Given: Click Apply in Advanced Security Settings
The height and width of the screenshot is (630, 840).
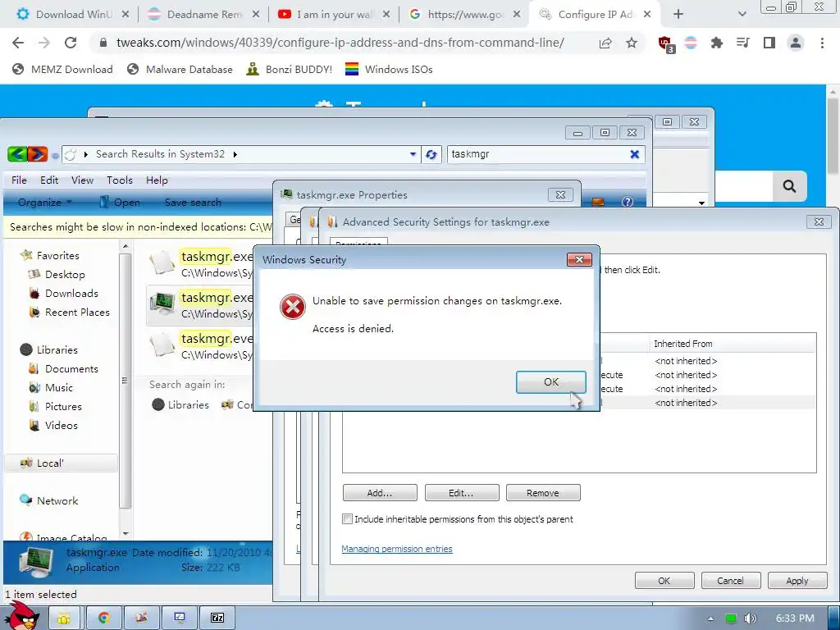Looking at the screenshot, I should [x=797, y=581].
